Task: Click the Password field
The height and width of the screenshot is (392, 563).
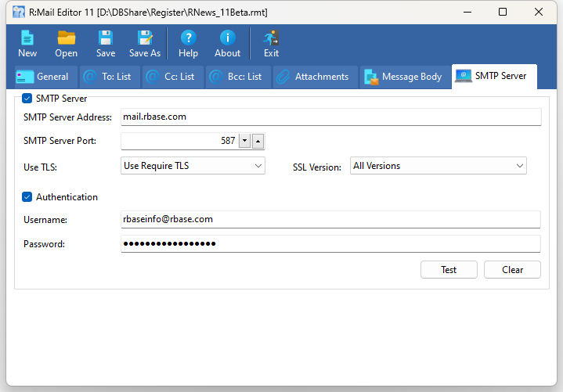Action: 330,243
